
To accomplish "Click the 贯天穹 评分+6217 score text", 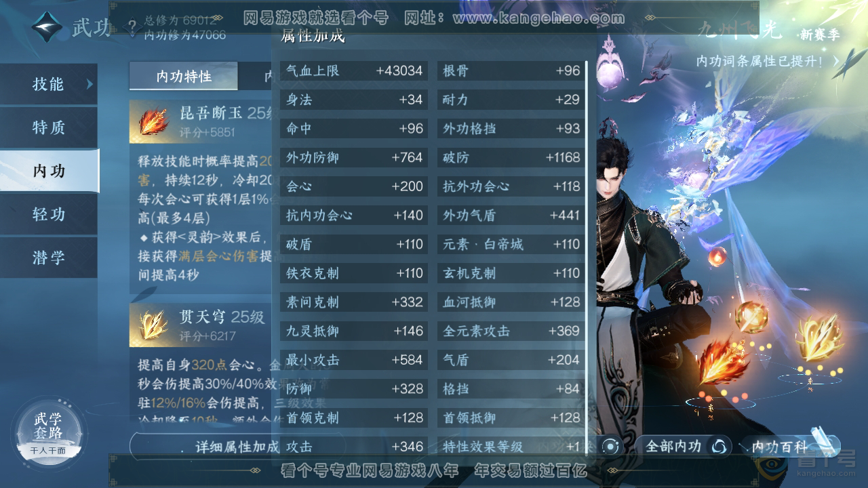I will click(x=208, y=335).
